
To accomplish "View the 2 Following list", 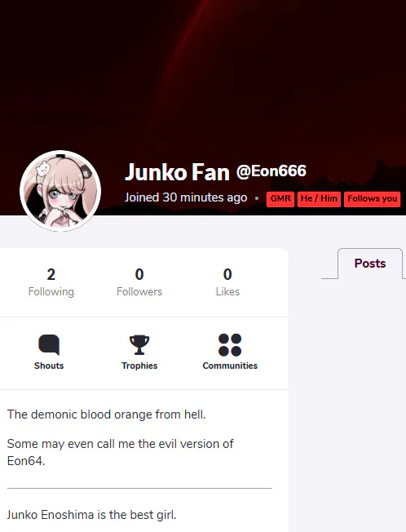I will click(51, 282).
